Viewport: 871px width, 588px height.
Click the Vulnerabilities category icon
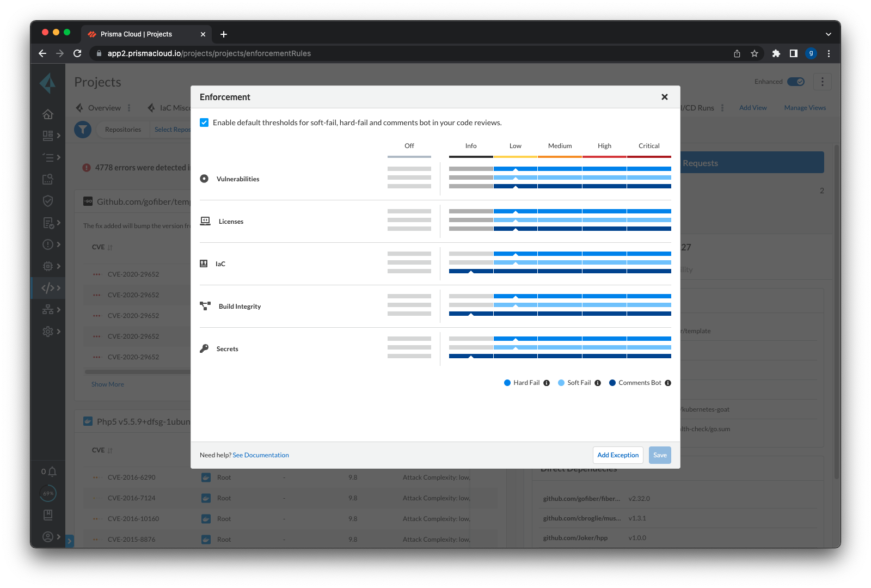pyautogui.click(x=204, y=179)
